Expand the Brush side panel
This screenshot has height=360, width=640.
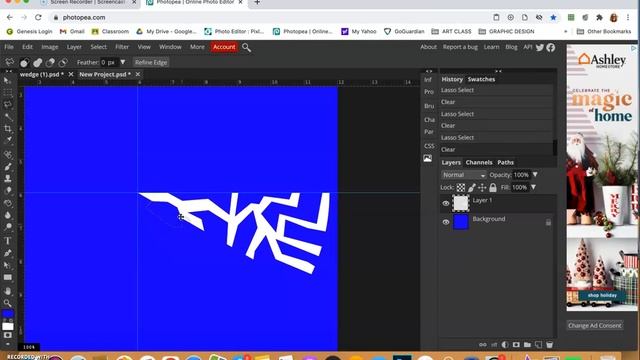pos(429,106)
